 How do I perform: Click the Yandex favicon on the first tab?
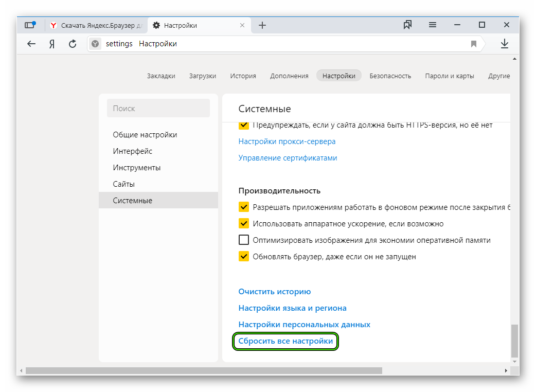(x=53, y=25)
